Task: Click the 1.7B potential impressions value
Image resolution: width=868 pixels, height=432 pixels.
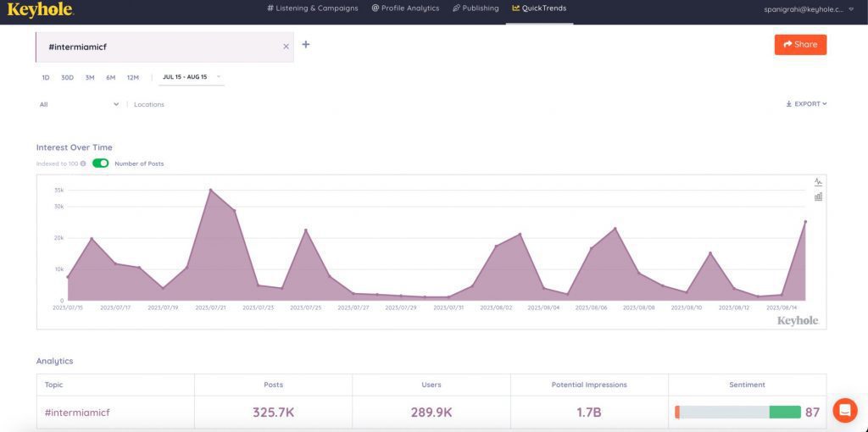Action: point(589,412)
